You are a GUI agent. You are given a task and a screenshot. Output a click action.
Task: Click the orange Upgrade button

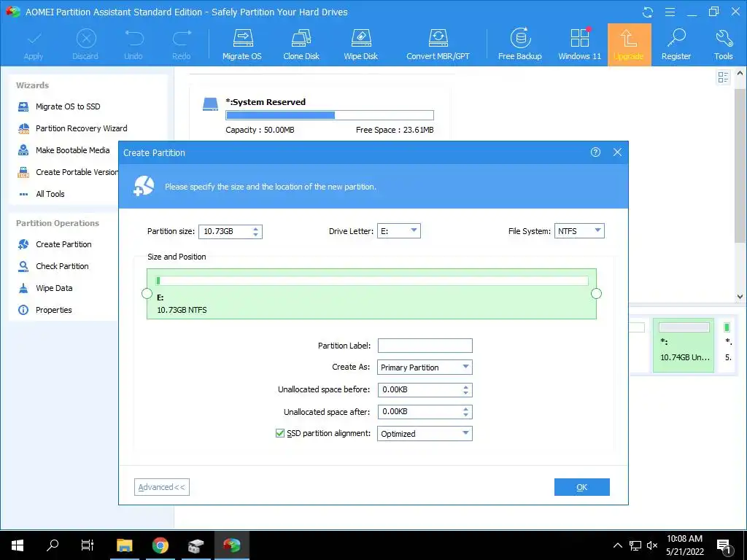pyautogui.click(x=629, y=44)
